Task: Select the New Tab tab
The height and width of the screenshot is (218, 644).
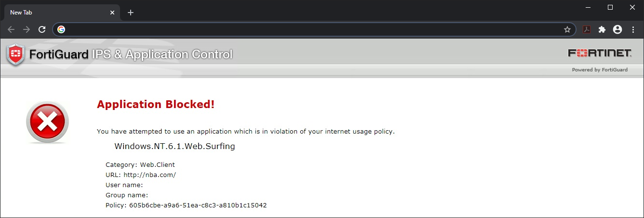Action: point(53,13)
